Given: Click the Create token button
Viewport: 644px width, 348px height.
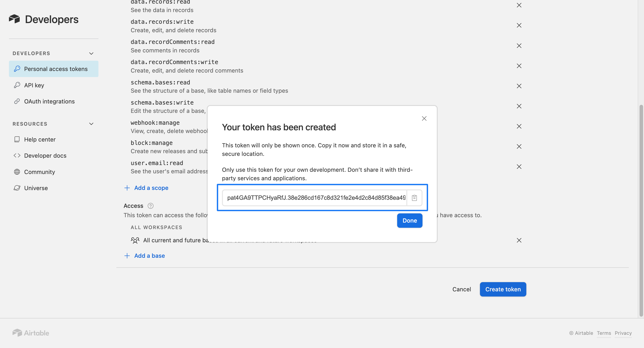Looking at the screenshot, I should click(x=503, y=289).
